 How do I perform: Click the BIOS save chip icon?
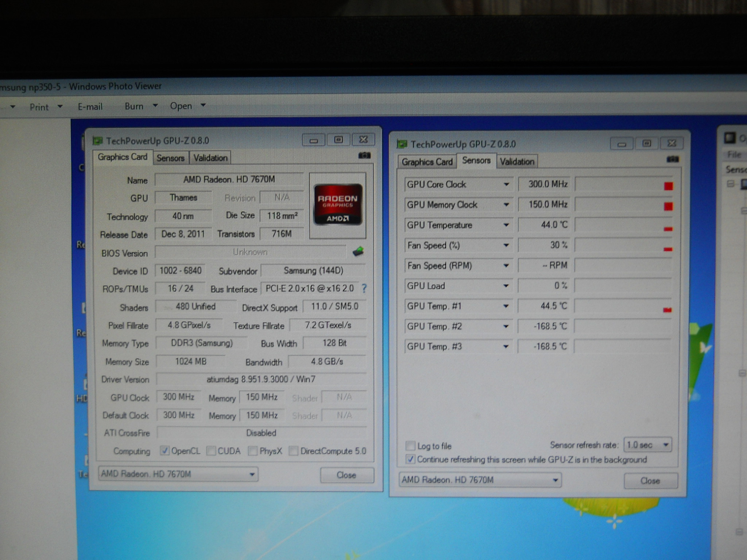[x=358, y=251]
